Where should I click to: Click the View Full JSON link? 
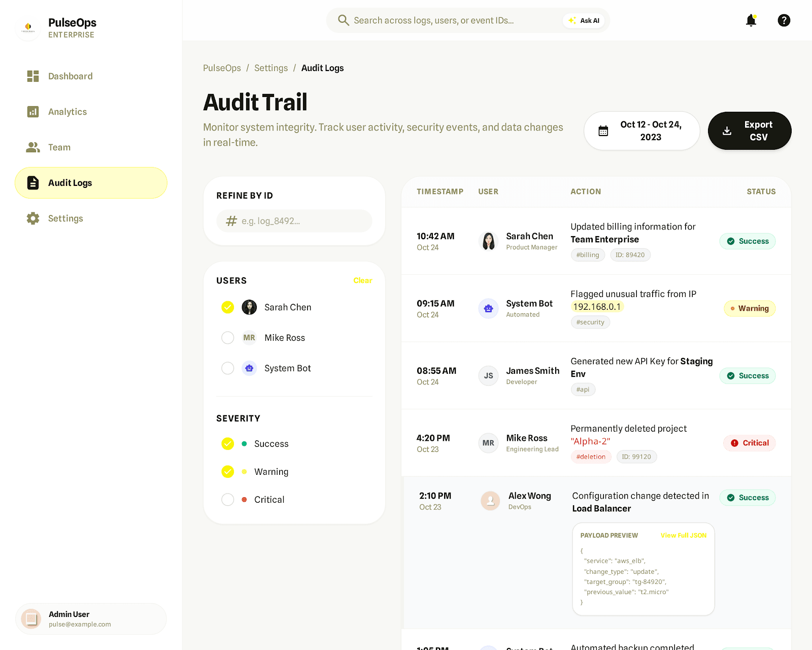(683, 535)
